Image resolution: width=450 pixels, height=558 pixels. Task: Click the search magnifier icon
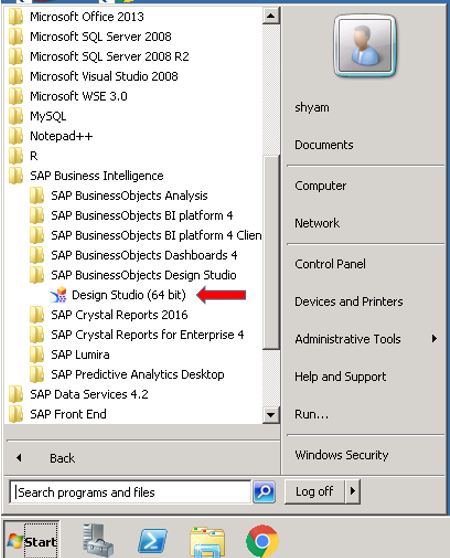pos(264,492)
